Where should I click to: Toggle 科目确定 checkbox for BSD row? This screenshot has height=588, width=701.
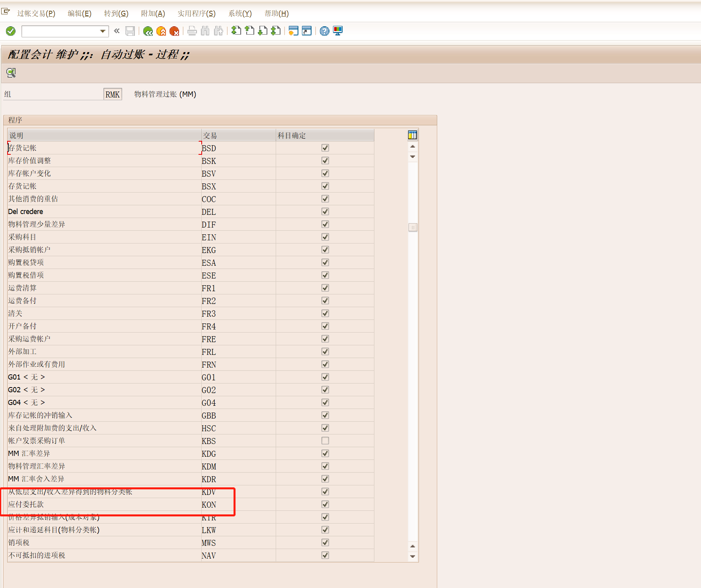tap(325, 148)
